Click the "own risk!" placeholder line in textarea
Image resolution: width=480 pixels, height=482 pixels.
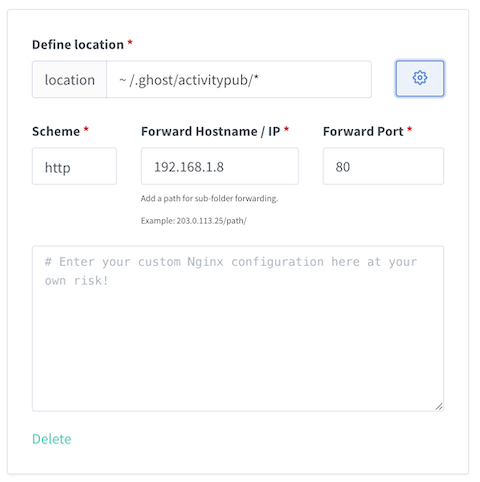click(x=76, y=281)
